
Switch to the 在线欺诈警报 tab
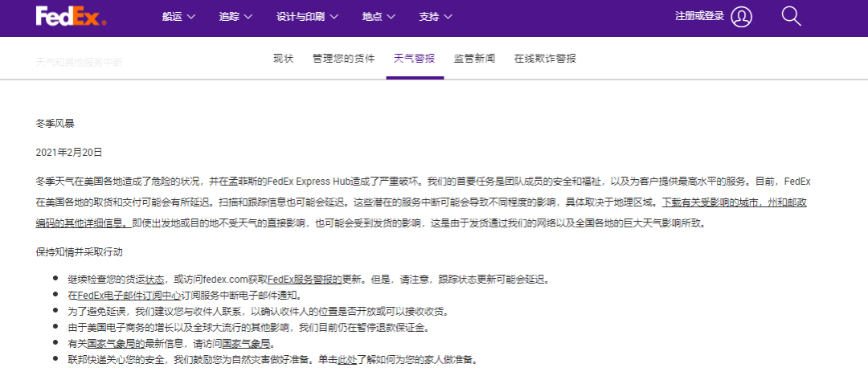[545, 59]
